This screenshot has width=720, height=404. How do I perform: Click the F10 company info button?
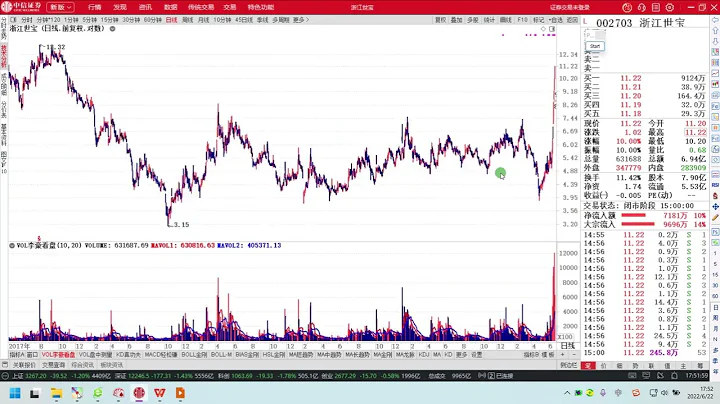pos(522,20)
